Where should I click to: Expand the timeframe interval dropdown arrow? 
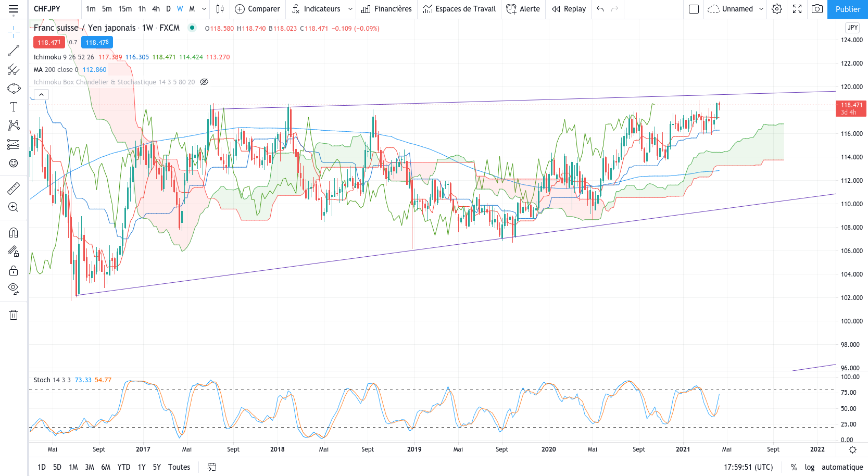click(204, 9)
